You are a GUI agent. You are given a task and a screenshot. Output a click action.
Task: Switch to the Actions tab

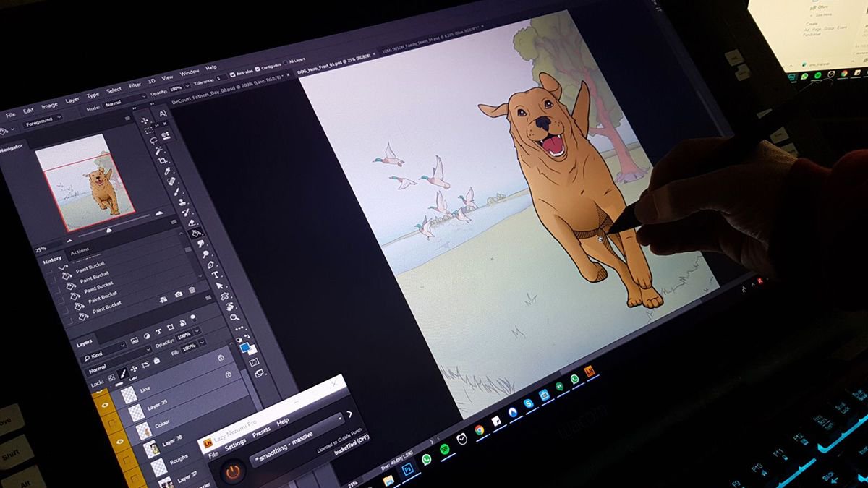coord(80,251)
